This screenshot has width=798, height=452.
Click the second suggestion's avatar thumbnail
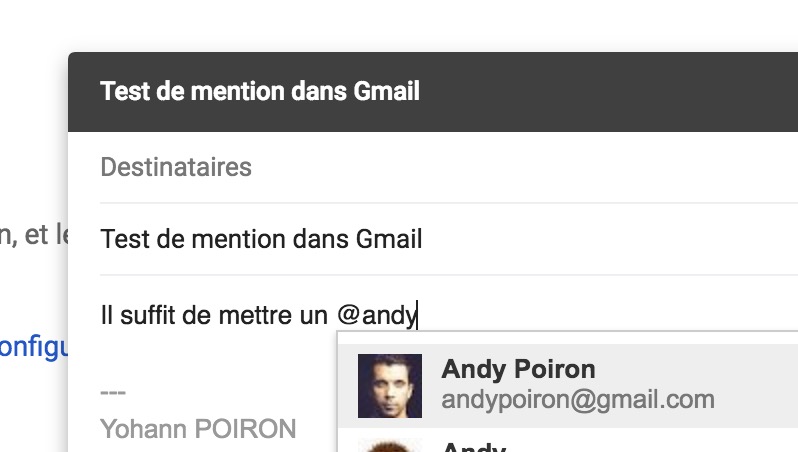pos(390,443)
